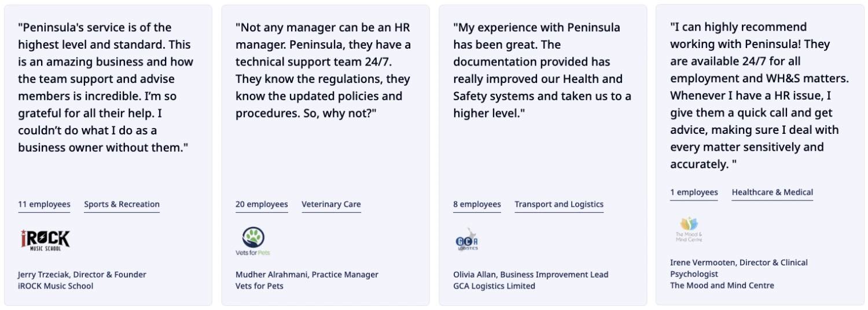Select the Healthcare & Medical tag

tap(772, 192)
